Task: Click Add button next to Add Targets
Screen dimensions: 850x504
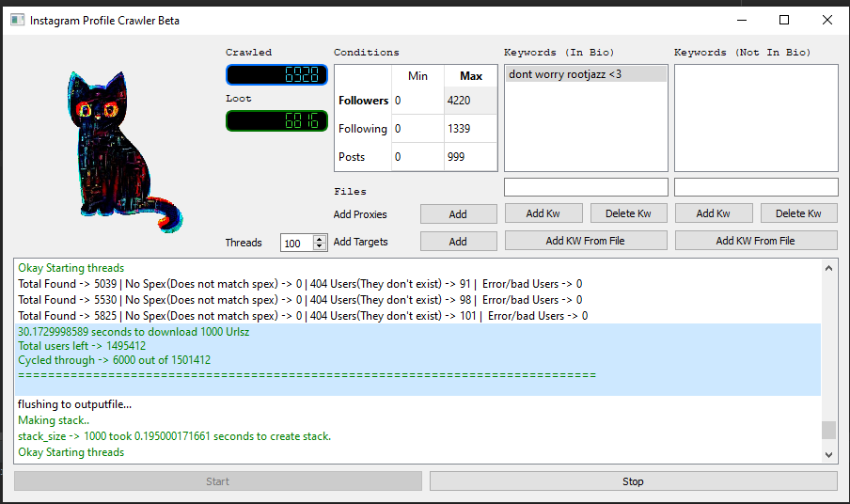Action: (x=458, y=241)
